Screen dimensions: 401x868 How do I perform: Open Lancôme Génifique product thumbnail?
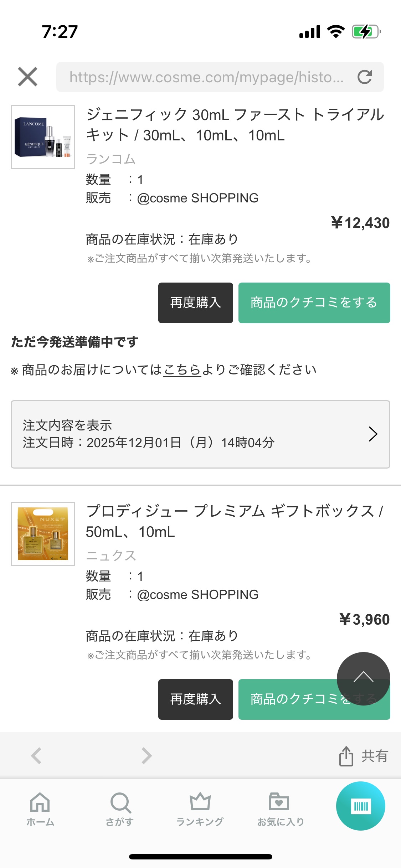[43, 137]
